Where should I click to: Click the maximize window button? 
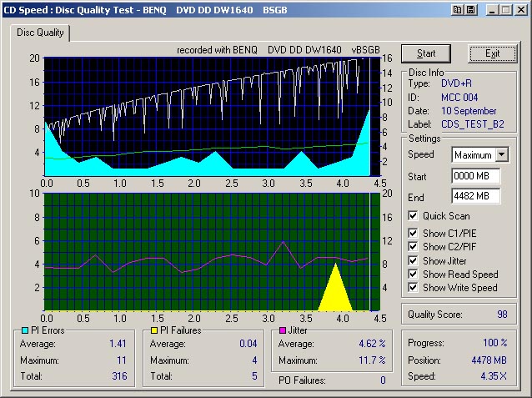[506, 10]
